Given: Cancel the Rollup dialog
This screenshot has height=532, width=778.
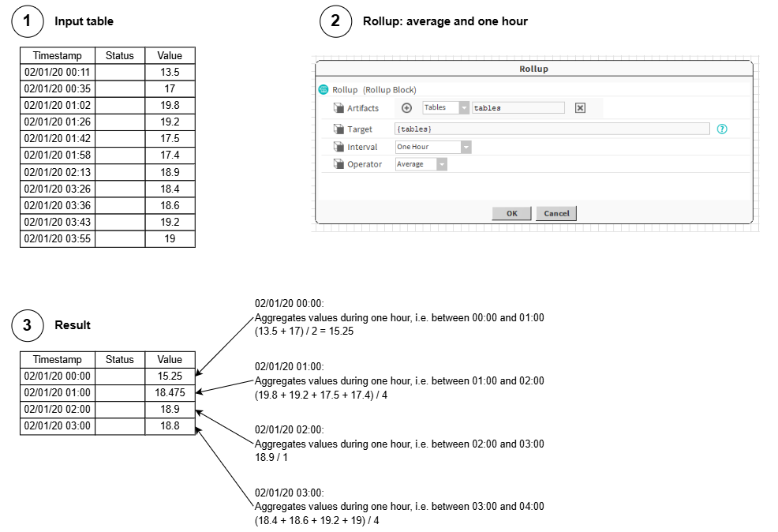Looking at the screenshot, I should (556, 213).
